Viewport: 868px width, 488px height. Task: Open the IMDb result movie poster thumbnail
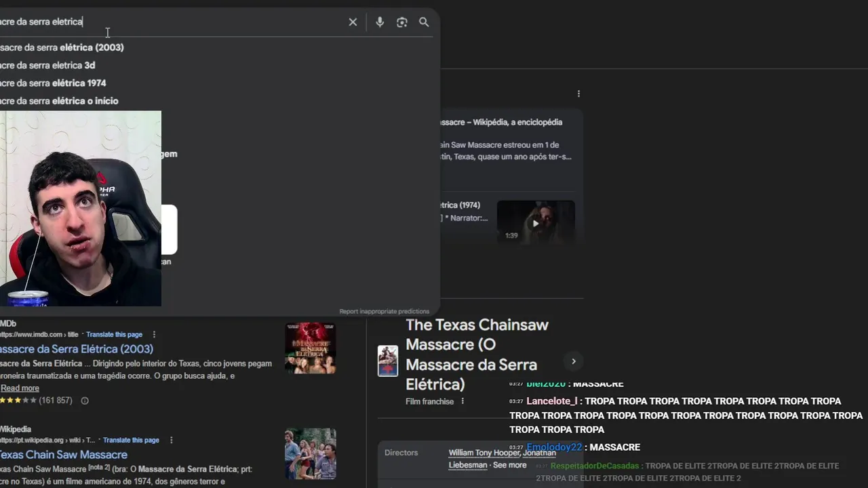pyautogui.click(x=310, y=348)
